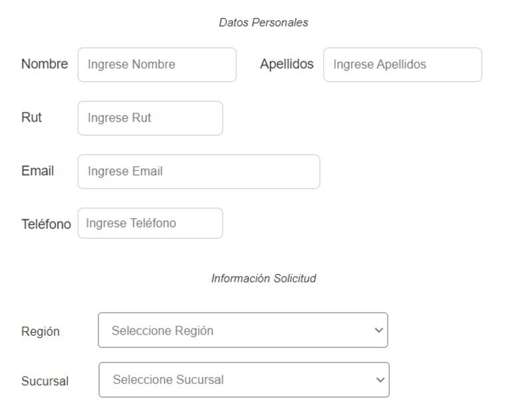Click the Rut label text
Image resolution: width=532 pixels, height=417 pixels.
coord(31,118)
